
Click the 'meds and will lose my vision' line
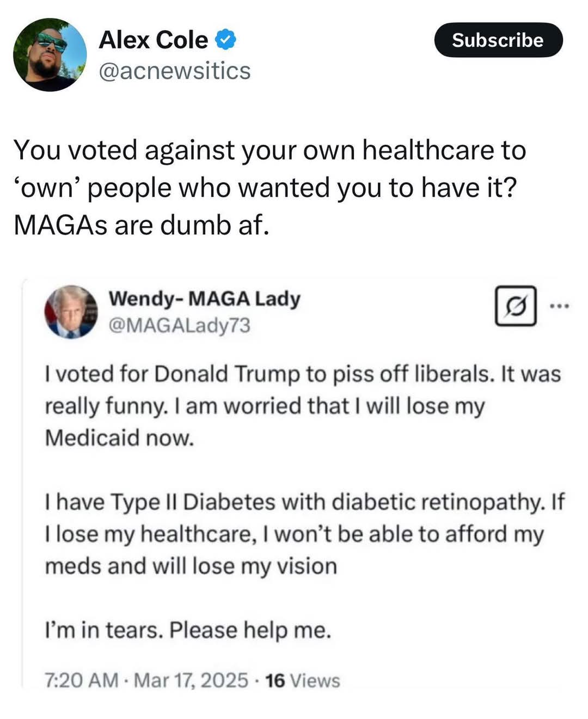(191, 566)
